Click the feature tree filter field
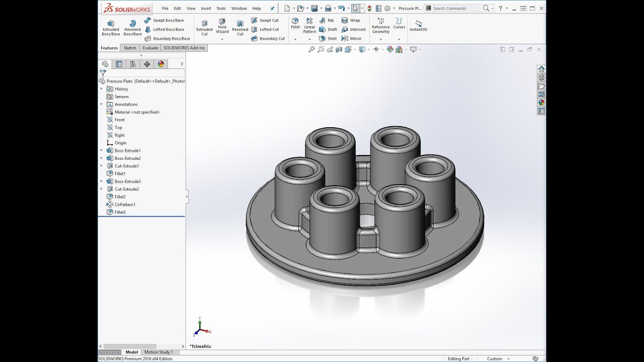The height and width of the screenshot is (362, 644). pyautogui.click(x=145, y=73)
